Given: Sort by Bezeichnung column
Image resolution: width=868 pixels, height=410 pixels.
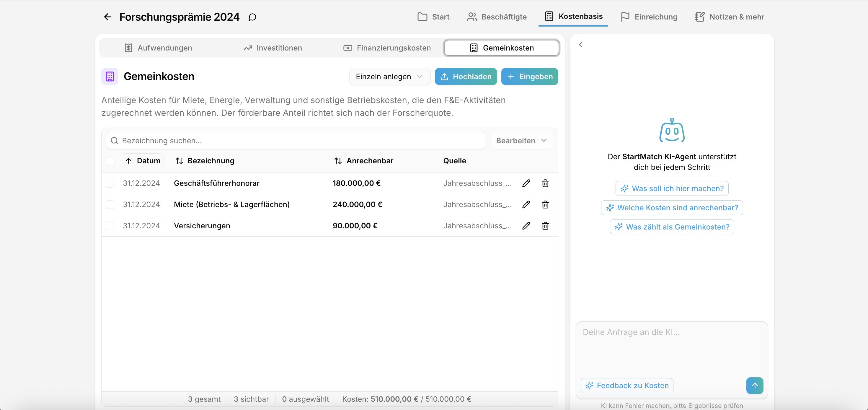Looking at the screenshot, I should pyautogui.click(x=205, y=161).
